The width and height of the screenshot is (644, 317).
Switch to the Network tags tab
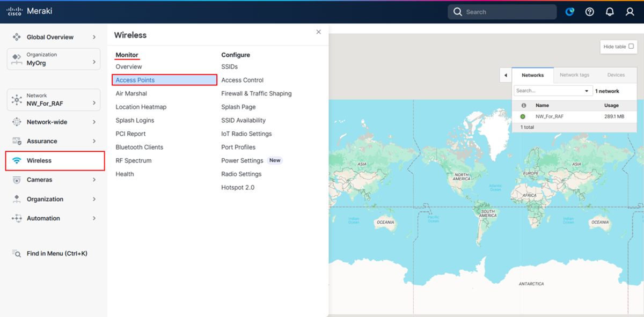coord(574,75)
